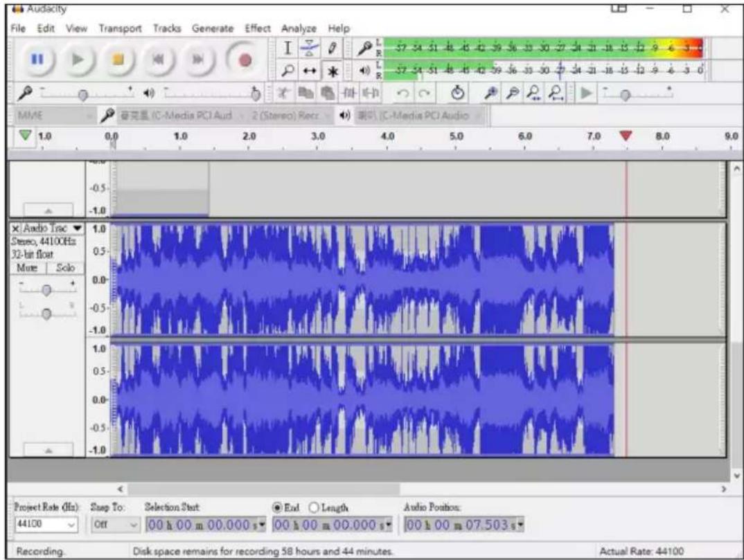
Task: Close the Audio Track with its X
Action: [x=16, y=228]
